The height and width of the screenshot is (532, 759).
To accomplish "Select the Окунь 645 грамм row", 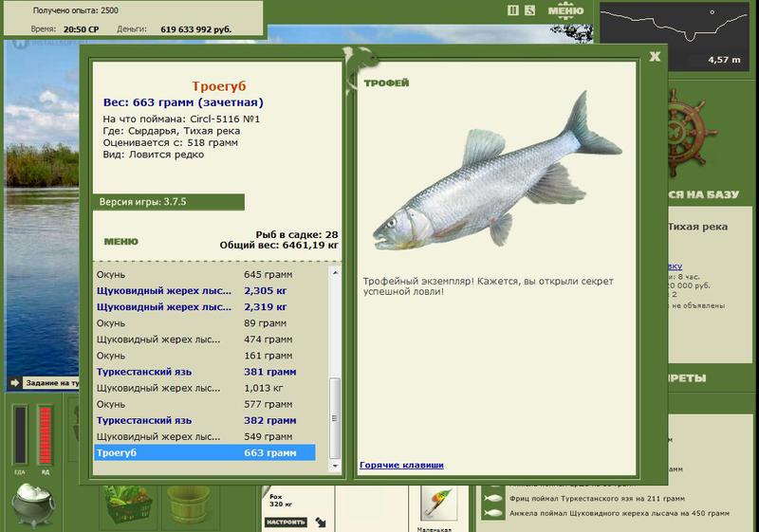I will click(x=204, y=274).
